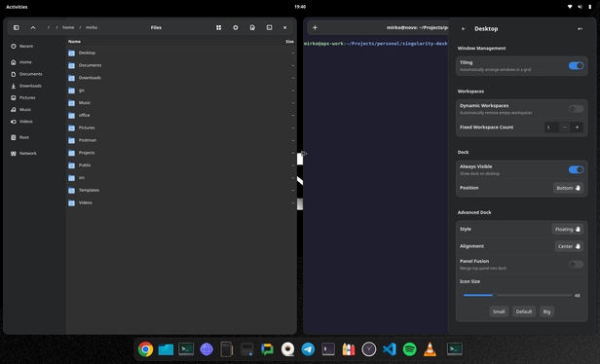Open the dock Position dropdown
The image size is (600, 364).
[x=568, y=188]
